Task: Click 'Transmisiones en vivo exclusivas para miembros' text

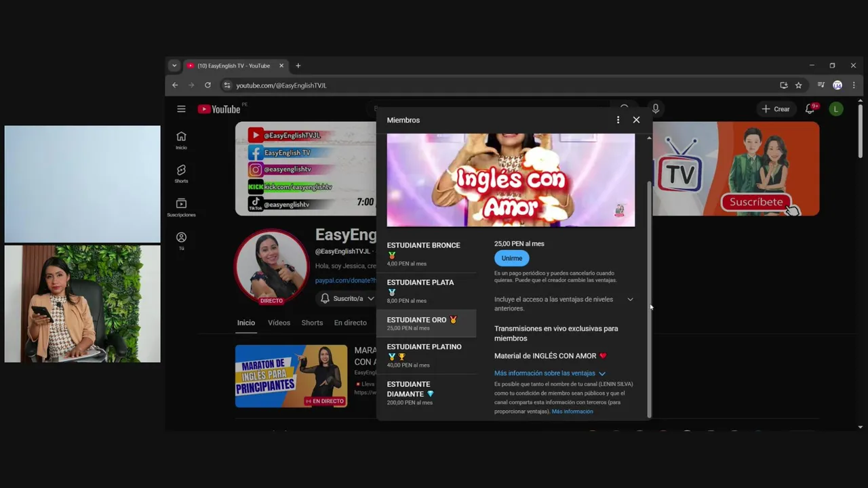Action: (556, 333)
